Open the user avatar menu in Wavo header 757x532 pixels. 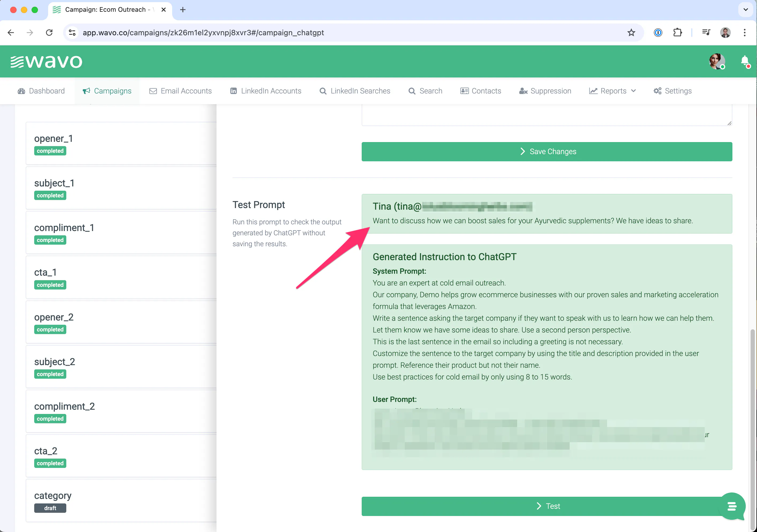click(717, 61)
